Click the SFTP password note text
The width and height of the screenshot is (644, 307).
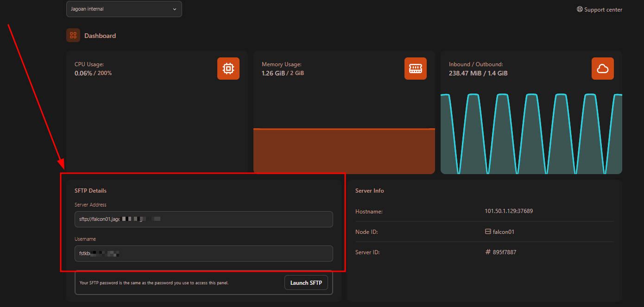[154, 283]
